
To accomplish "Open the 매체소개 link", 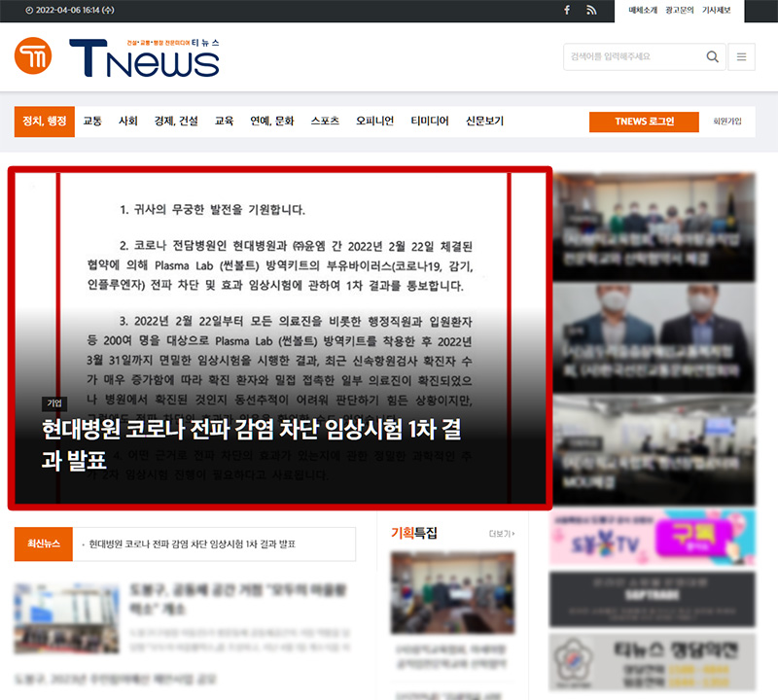I will (643, 10).
